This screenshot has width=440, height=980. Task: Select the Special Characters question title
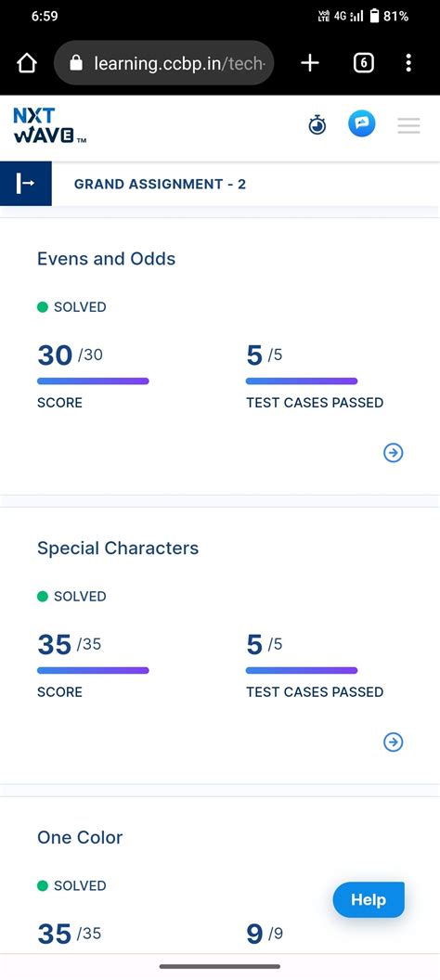point(118,548)
